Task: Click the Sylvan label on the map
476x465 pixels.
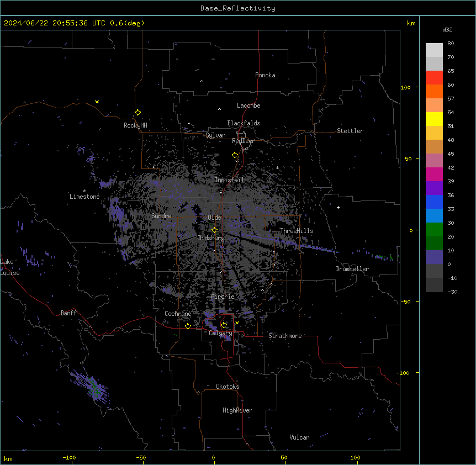Action: pyautogui.click(x=215, y=135)
